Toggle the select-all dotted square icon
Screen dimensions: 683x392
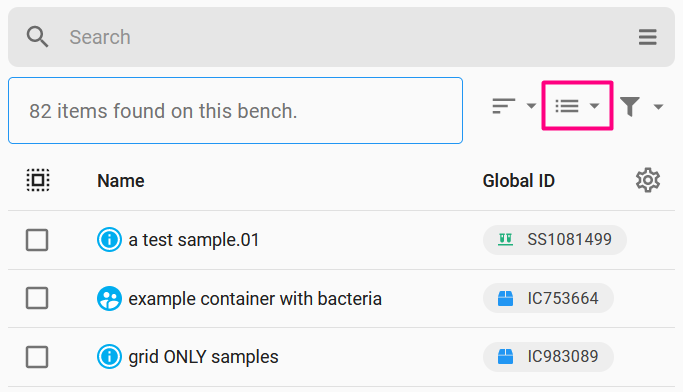pos(38,180)
